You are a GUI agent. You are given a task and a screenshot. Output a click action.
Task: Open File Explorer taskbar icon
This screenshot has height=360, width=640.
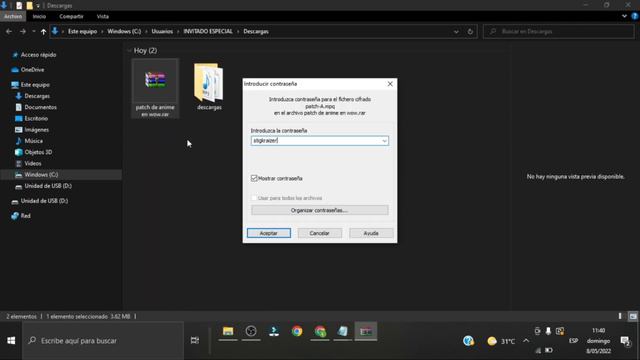point(228,331)
